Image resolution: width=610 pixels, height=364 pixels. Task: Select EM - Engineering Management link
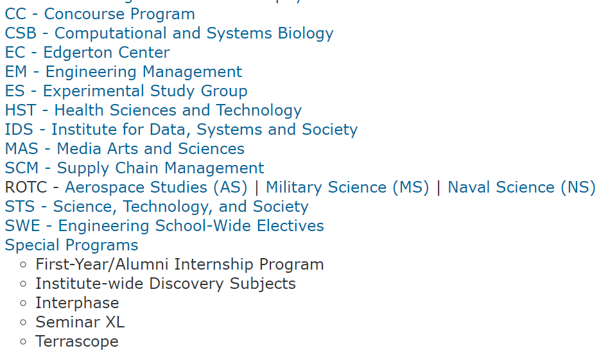point(123,72)
